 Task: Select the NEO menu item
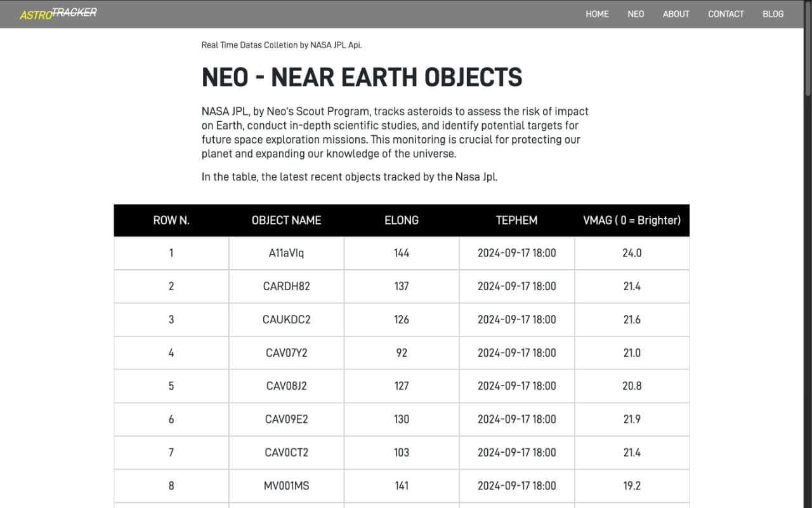point(636,14)
